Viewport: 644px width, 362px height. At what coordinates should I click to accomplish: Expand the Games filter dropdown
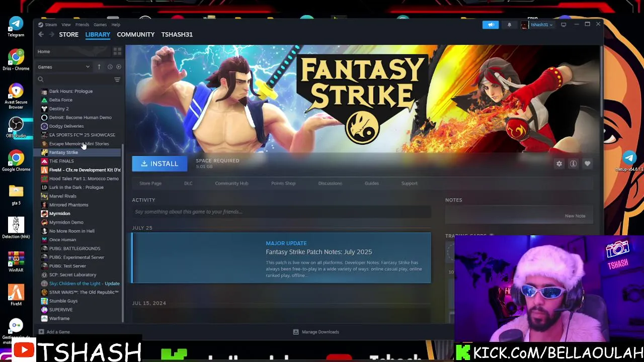pos(64,67)
